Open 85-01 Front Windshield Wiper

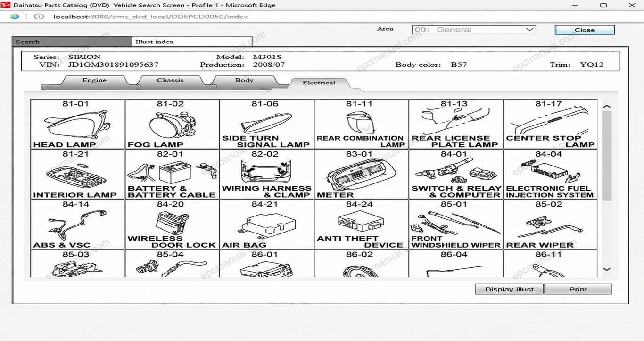pyautogui.click(x=456, y=225)
